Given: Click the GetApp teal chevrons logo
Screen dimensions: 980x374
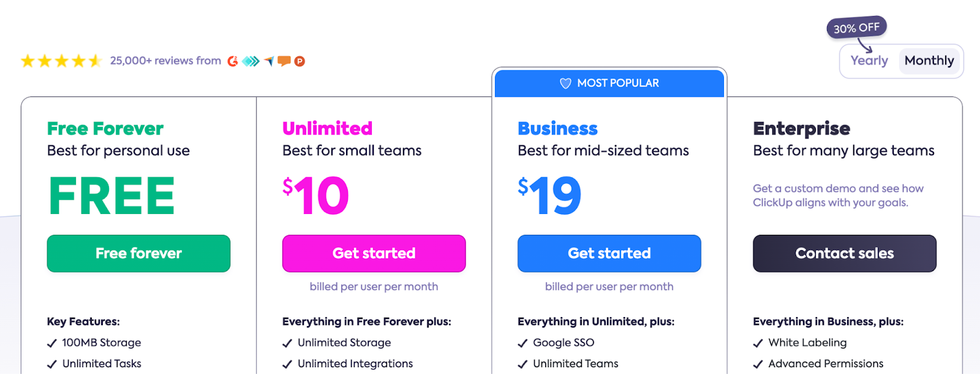Looking at the screenshot, I should [251, 61].
